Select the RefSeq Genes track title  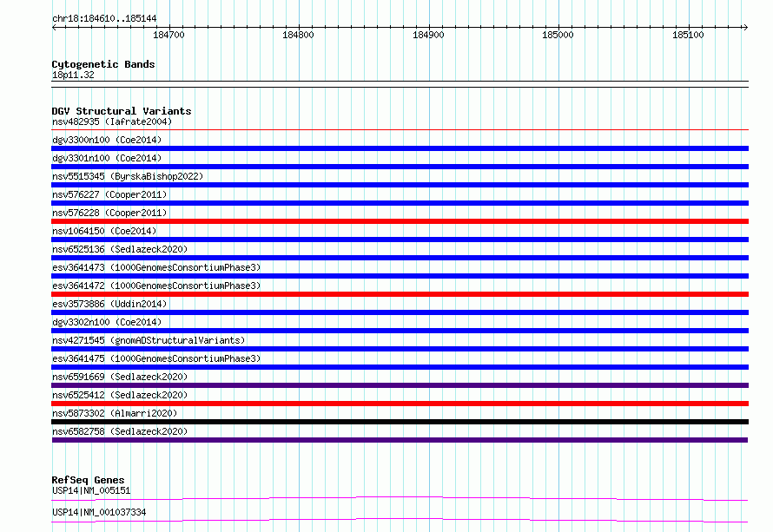click(x=88, y=480)
